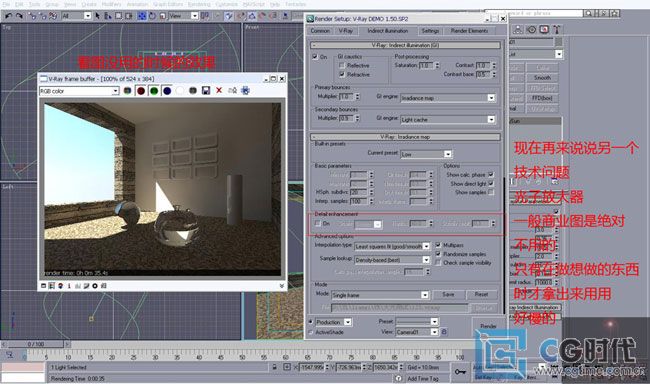
Task: Click the blue render-region icon in frame buffer
Action: 245,90
